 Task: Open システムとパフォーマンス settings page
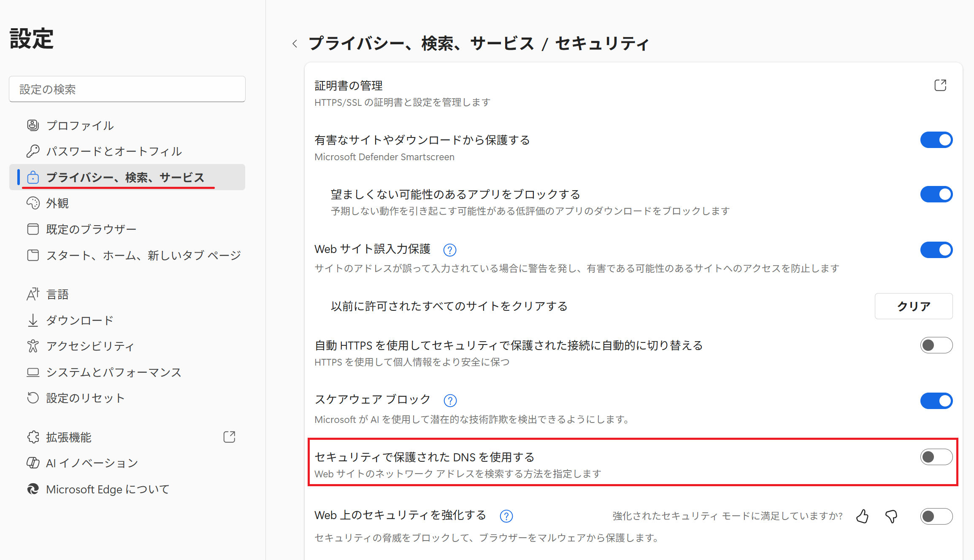point(114,372)
